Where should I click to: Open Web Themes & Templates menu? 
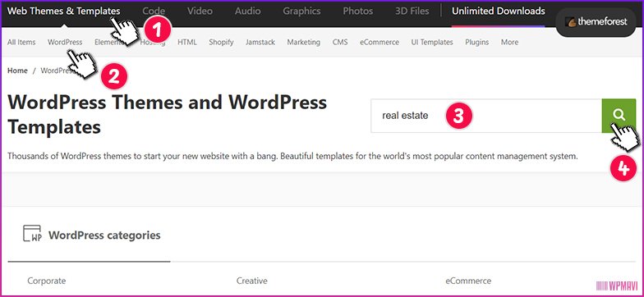coord(64,11)
